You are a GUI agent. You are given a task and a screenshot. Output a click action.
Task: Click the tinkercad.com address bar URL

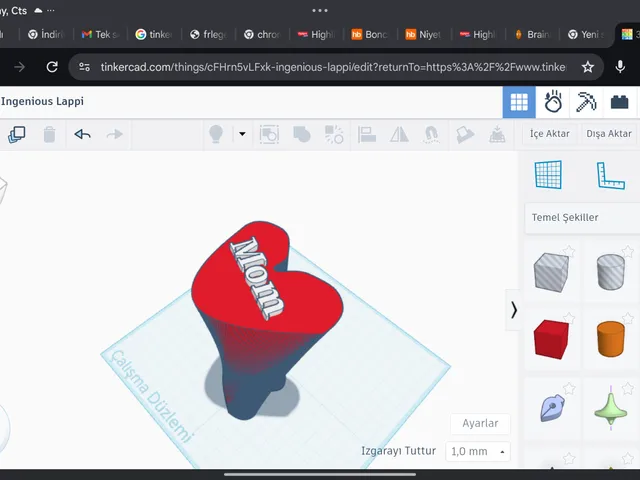333,67
